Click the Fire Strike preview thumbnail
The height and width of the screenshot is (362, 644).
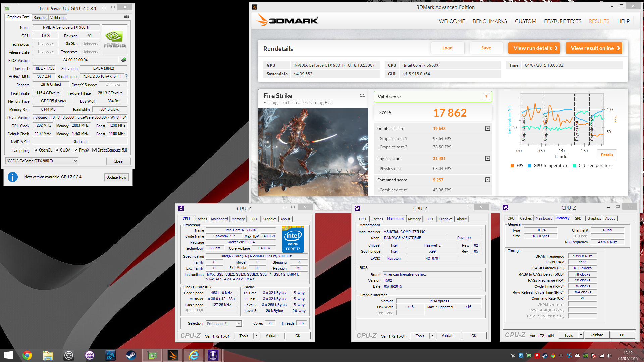tap(313, 152)
